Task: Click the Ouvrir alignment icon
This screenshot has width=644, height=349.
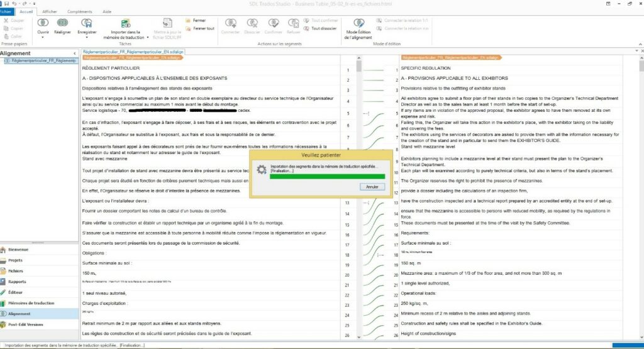Action: (43, 23)
